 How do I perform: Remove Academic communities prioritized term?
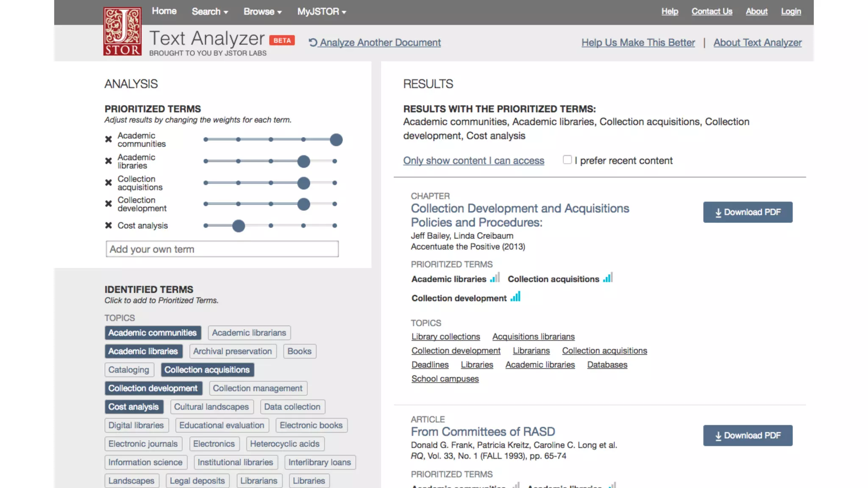click(108, 139)
